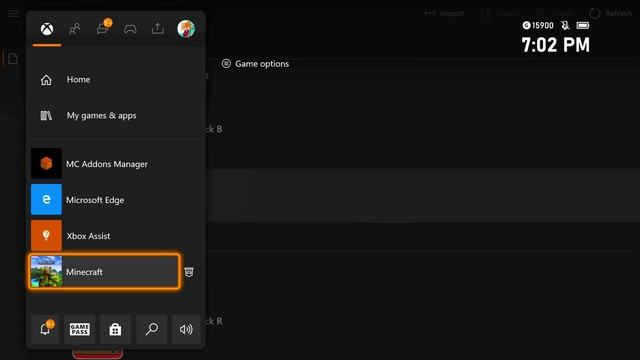
Task: Click the Xbox Assist lightbulb icon
Action: (46, 236)
